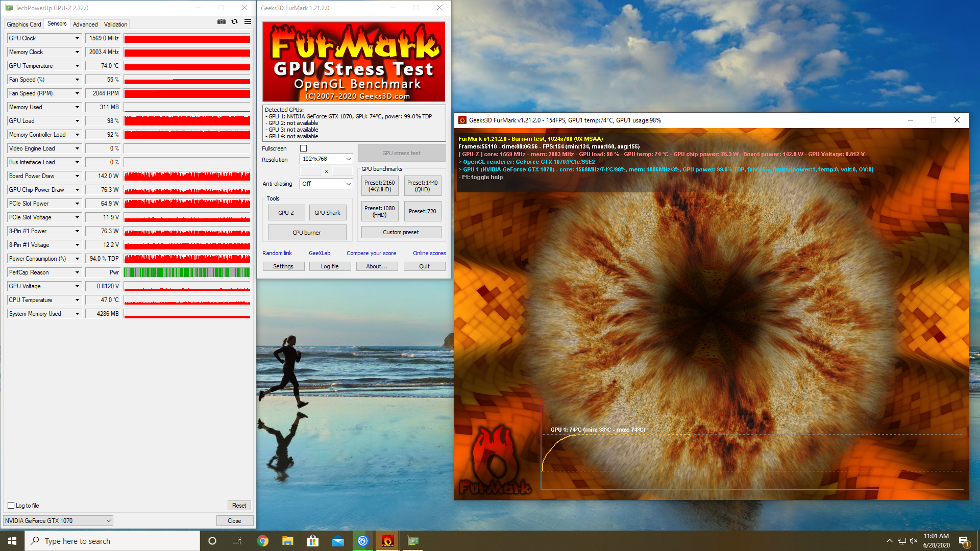The height and width of the screenshot is (551, 980).
Task: Click the Preset:2160 (4K/UHD) benchmark button
Action: 380,186
